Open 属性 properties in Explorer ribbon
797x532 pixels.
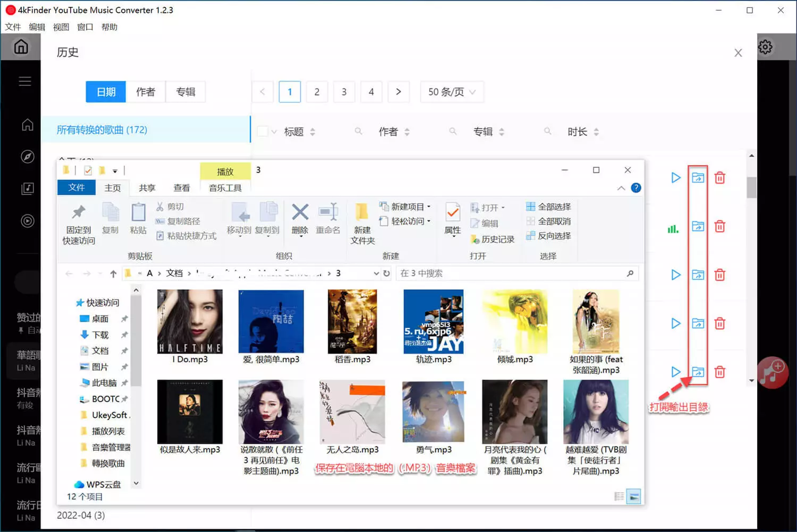[453, 219]
